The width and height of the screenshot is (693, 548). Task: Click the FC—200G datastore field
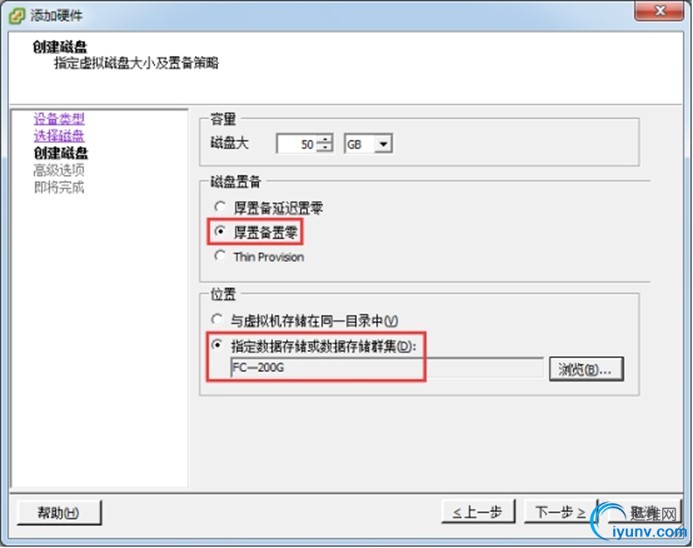tap(387, 368)
